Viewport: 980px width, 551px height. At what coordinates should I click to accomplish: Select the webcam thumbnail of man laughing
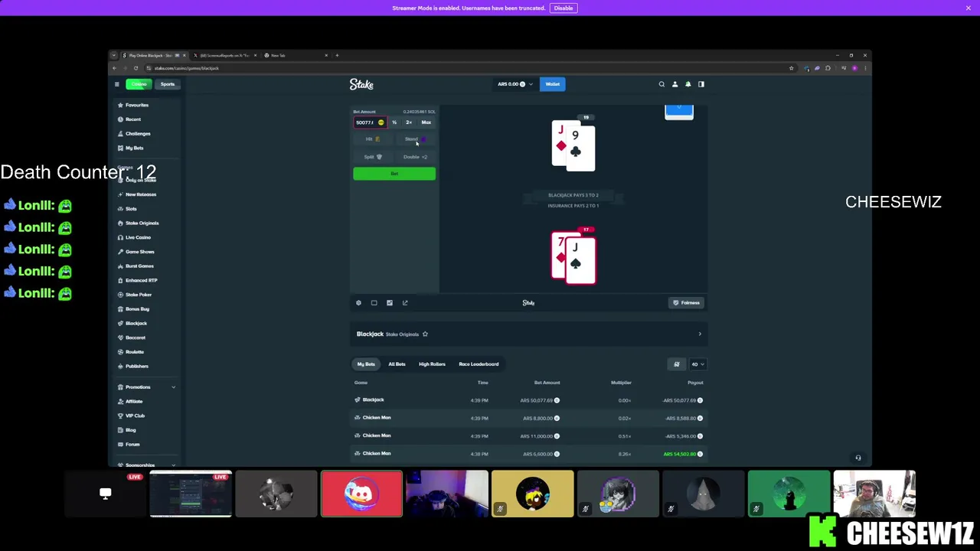pyautogui.click(x=874, y=494)
